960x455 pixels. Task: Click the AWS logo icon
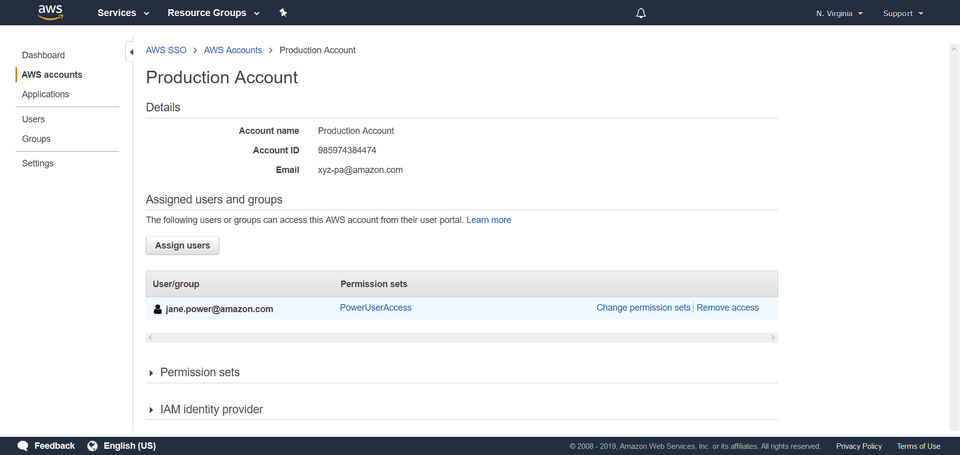click(51, 12)
